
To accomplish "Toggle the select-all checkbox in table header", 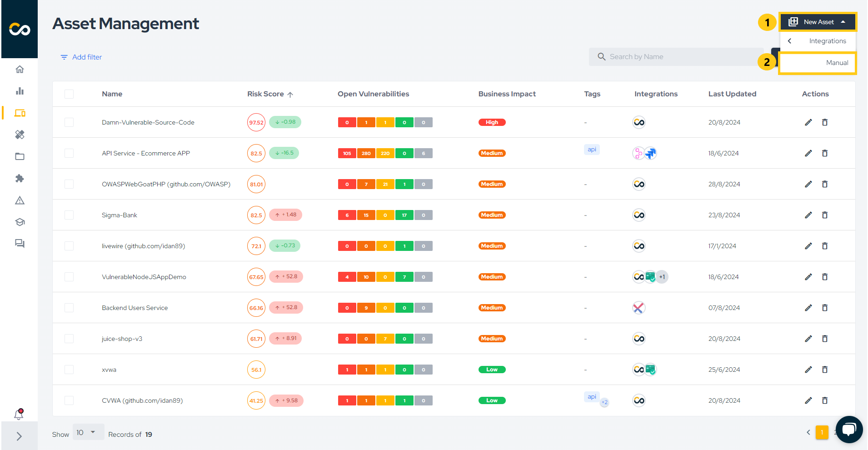I will pos(69,94).
